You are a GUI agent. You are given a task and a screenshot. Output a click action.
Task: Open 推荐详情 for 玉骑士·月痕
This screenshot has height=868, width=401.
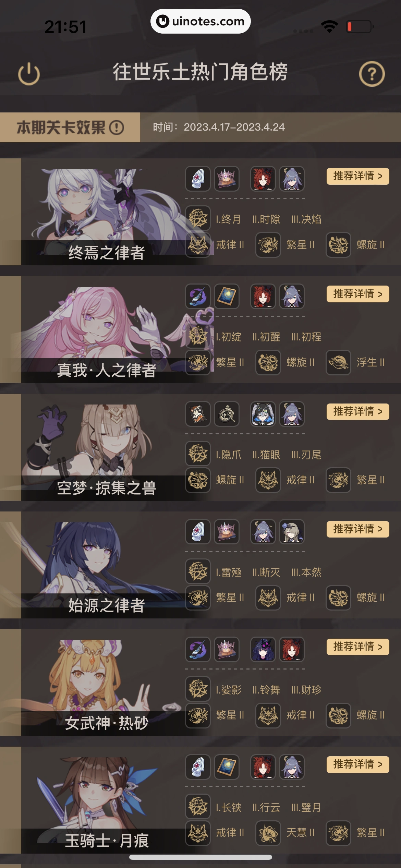pyautogui.click(x=358, y=764)
